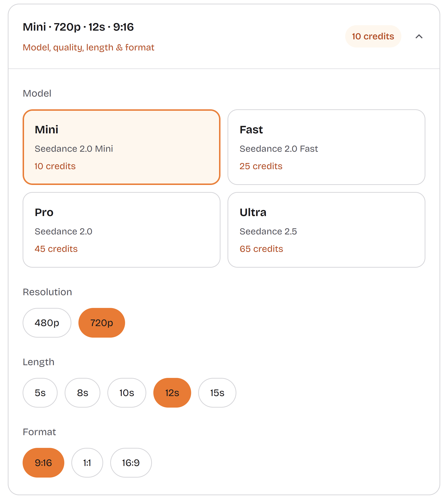Click the 'Format' section label

click(x=39, y=432)
